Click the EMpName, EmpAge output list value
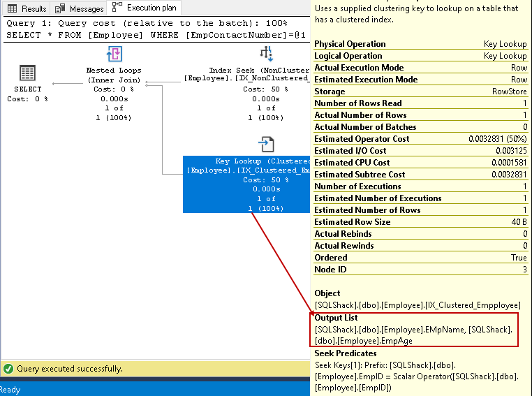Viewport: 532px width, 396px height. (x=413, y=335)
